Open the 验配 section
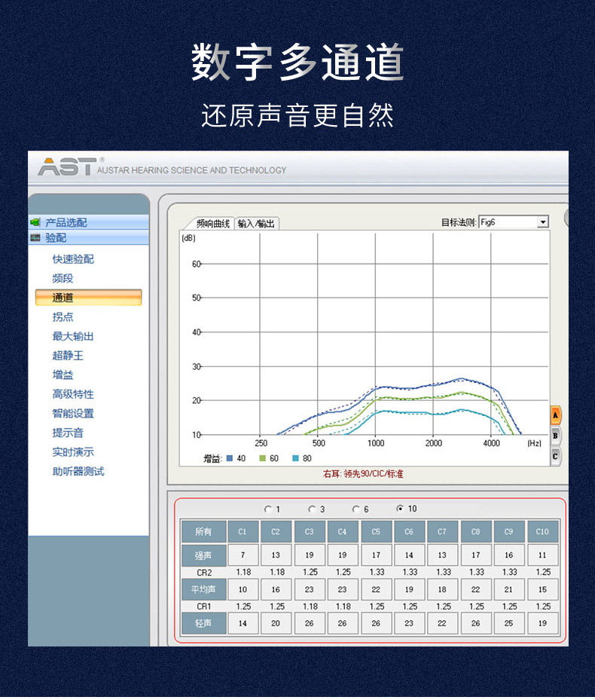Viewport: 595px width, 700px height. 88,237
